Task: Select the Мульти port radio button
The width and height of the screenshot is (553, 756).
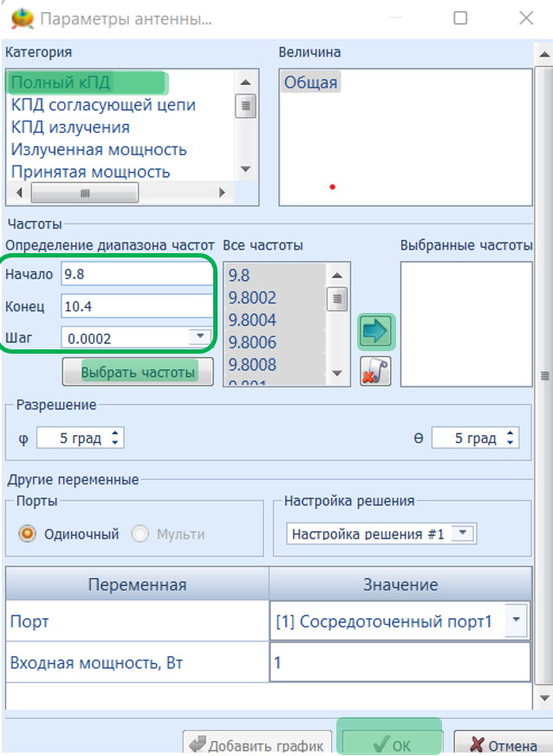Action: tap(140, 534)
